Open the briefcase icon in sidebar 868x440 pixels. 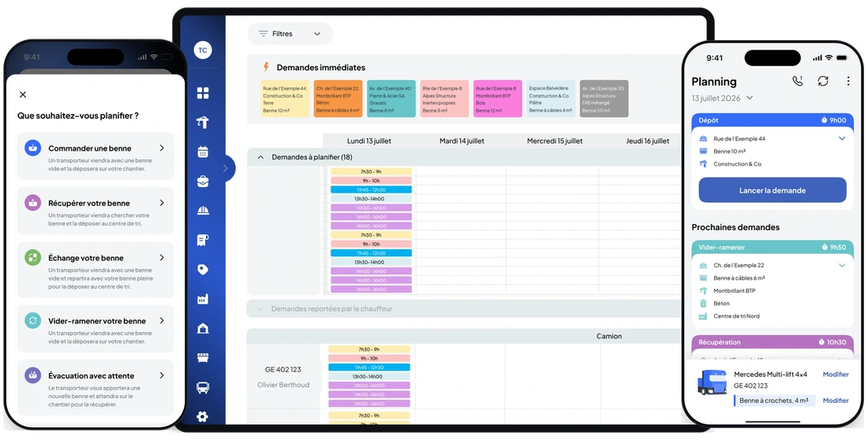click(203, 181)
